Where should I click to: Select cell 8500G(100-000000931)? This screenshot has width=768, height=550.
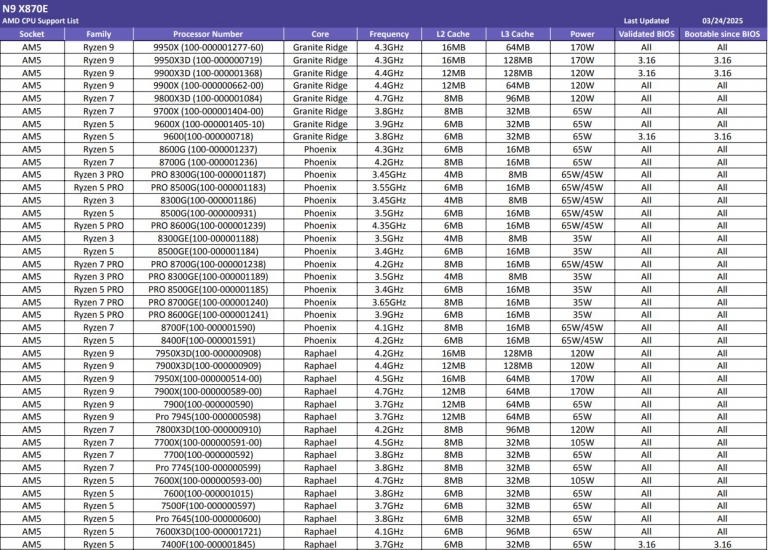point(208,213)
